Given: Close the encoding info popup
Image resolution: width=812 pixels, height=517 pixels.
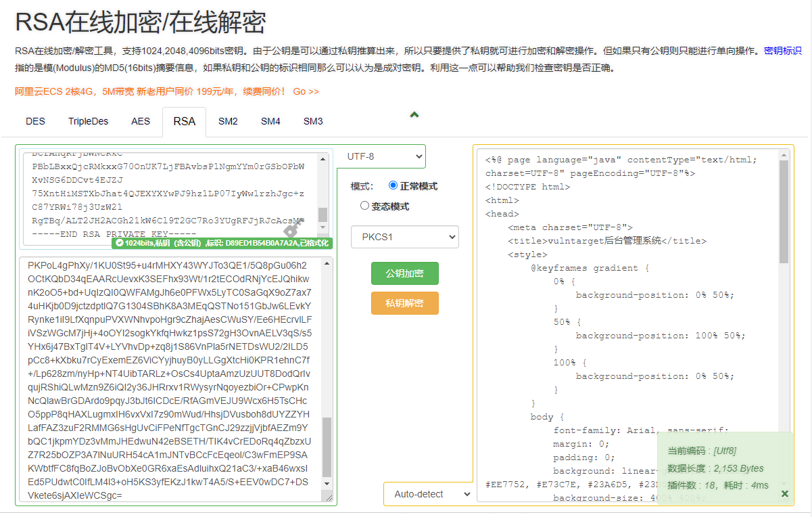Looking at the screenshot, I should [x=784, y=493].
